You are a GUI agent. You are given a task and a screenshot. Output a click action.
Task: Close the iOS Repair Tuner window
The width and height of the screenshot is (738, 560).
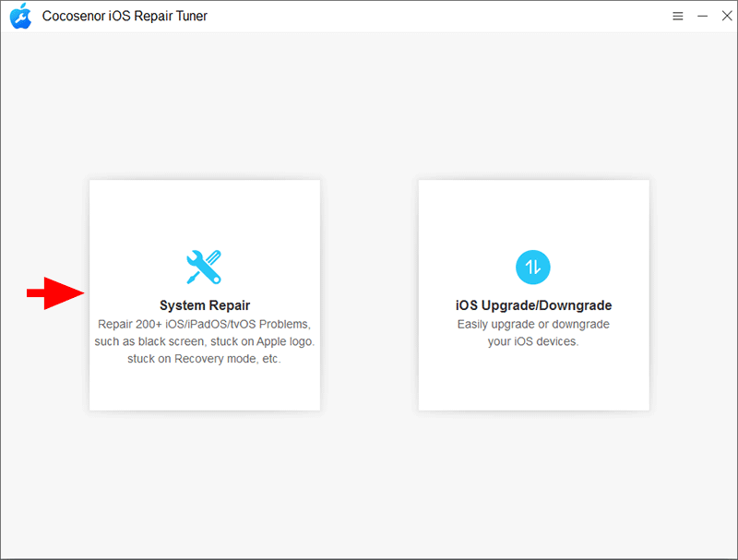click(x=727, y=16)
